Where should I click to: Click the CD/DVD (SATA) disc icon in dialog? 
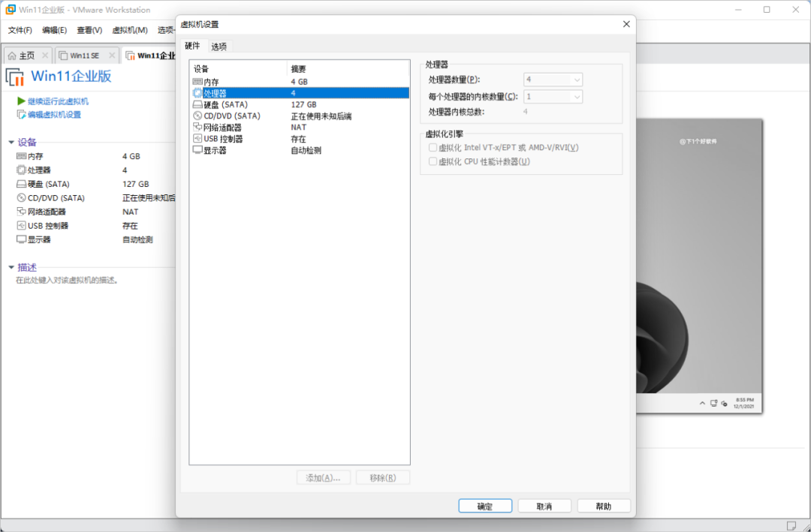pyautogui.click(x=197, y=116)
